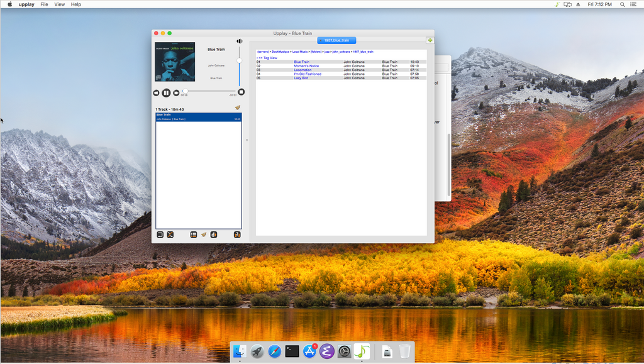Image resolution: width=644 pixels, height=364 pixels.
Task: Open the File menu
Action: pyautogui.click(x=44, y=4)
